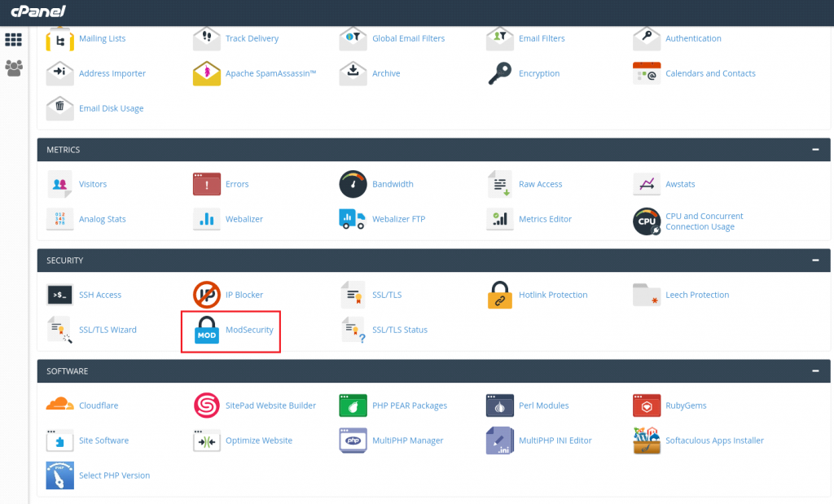This screenshot has width=834, height=504.
Task: Click the SSH Access terminal icon
Action: coord(59,295)
